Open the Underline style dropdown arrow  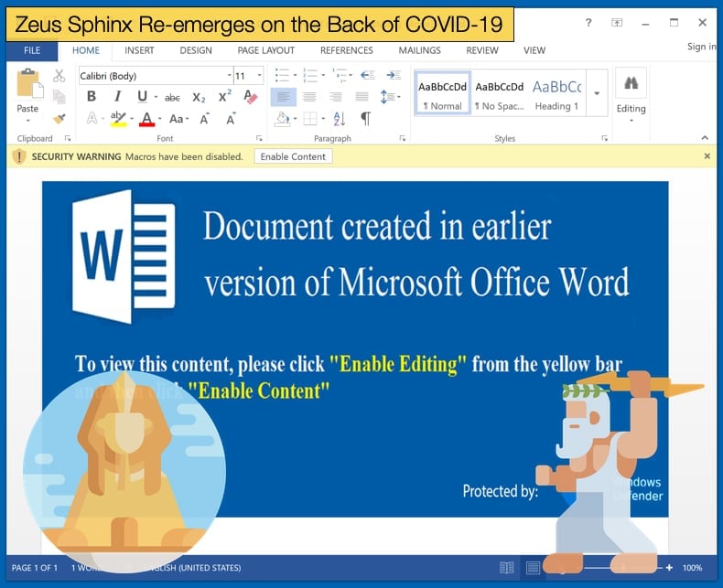[x=156, y=97]
